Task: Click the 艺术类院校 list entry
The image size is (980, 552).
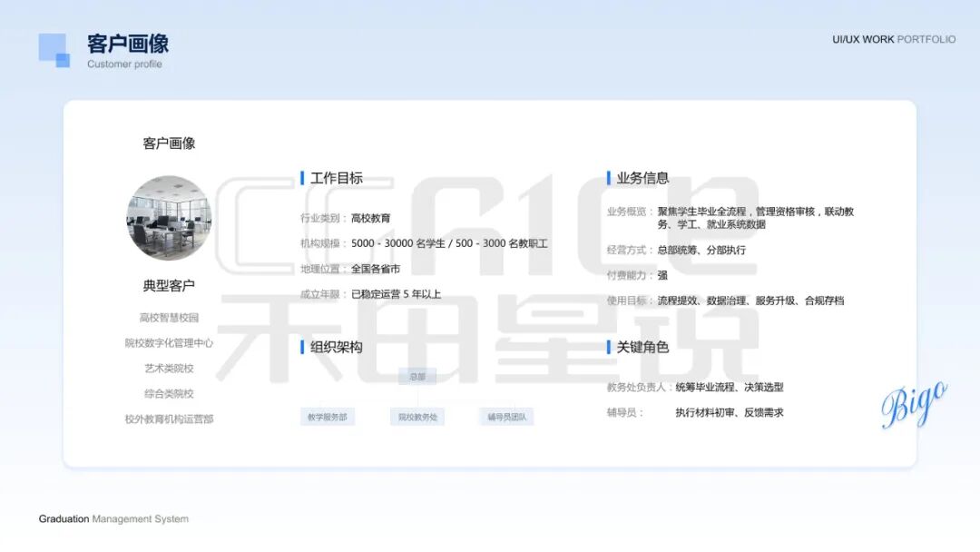Action: [x=169, y=369]
